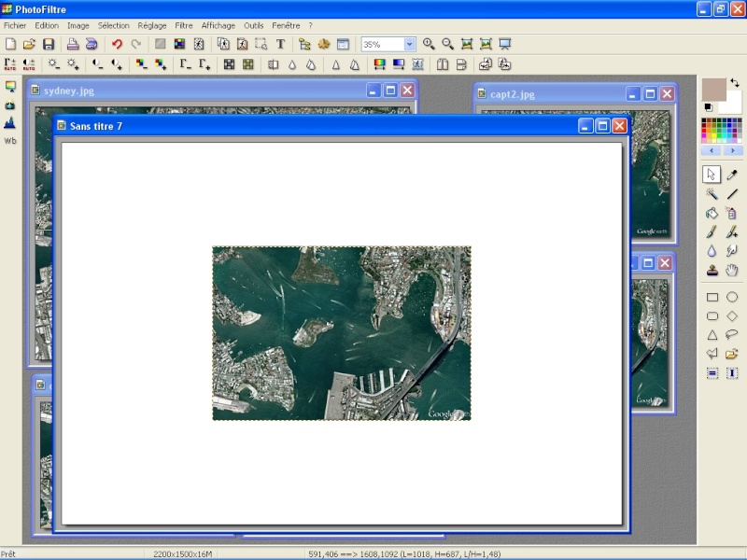Choose lasso selection shape
The height and width of the screenshot is (560, 747).
tap(732, 334)
